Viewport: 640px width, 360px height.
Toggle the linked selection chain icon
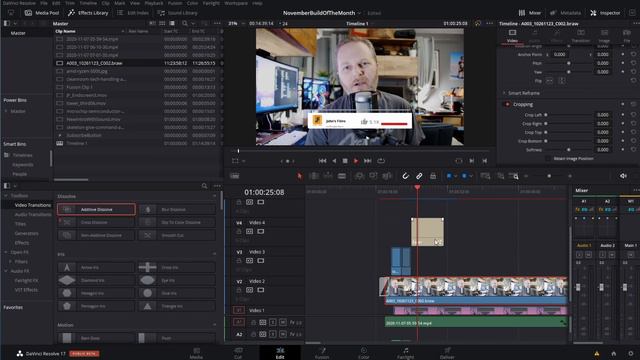point(419,176)
